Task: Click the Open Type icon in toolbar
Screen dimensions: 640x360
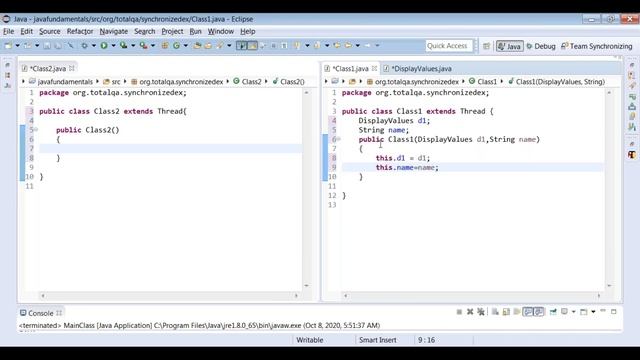Action: (197, 46)
